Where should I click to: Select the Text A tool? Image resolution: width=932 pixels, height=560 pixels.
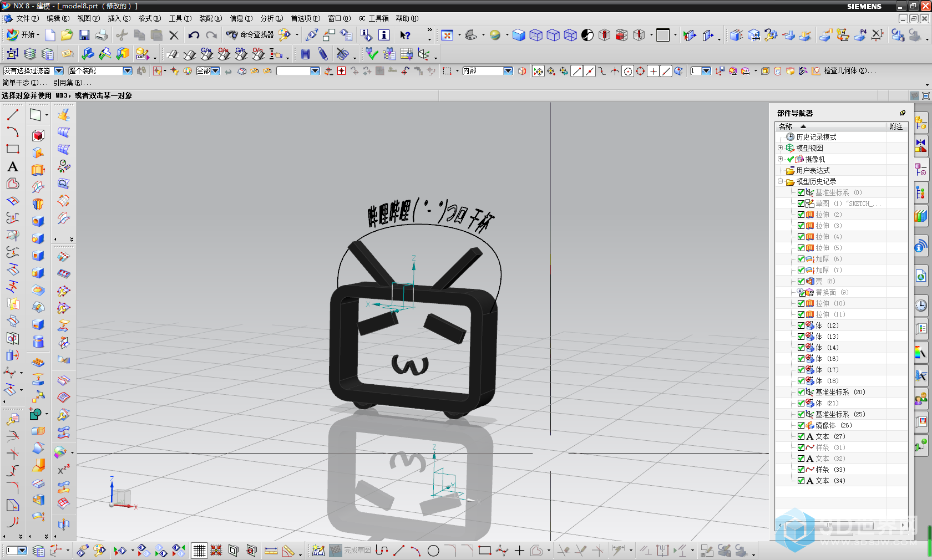[13, 166]
